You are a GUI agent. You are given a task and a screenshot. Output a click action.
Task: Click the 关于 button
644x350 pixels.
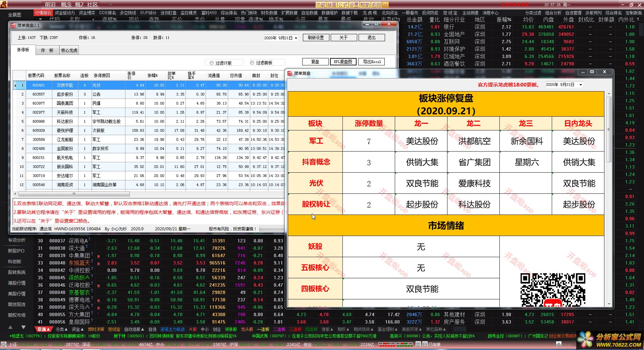click(343, 38)
